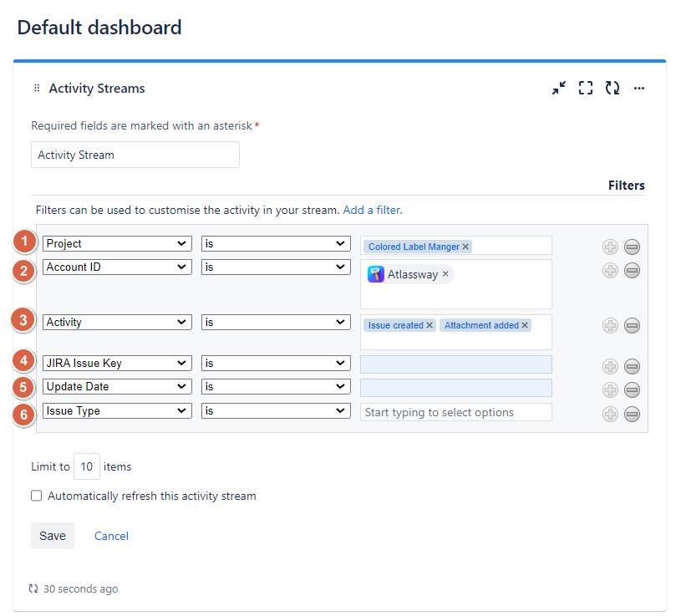Viewport: 676px width, 616px height.
Task: Open the Project filter dropdown
Action: point(116,242)
